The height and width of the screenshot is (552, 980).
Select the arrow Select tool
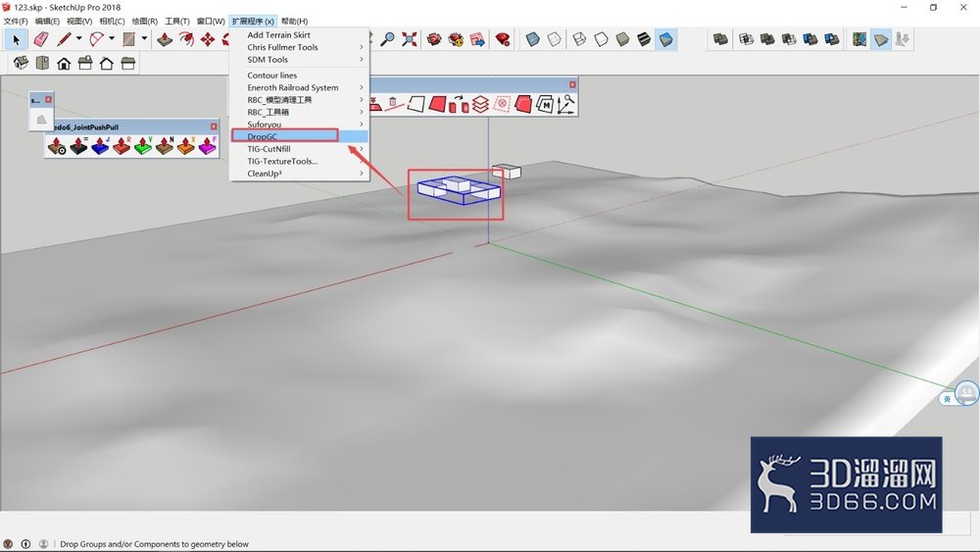coord(17,40)
